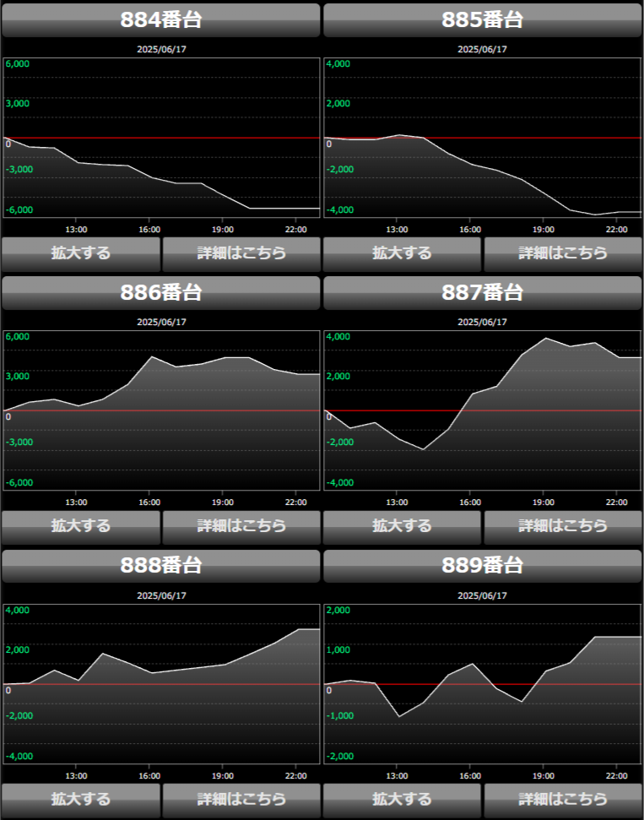Select 詳細はこちら below the 889 graph

pyautogui.click(x=563, y=800)
